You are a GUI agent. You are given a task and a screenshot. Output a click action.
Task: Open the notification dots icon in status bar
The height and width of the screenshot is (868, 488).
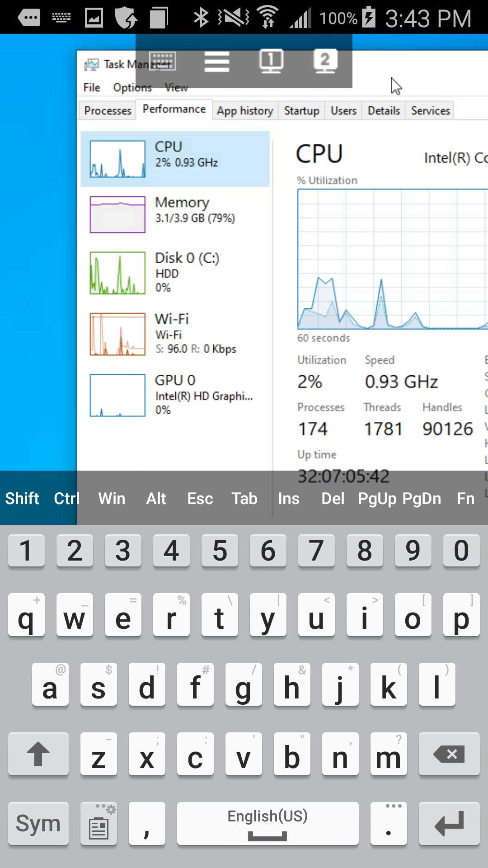[29, 18]
